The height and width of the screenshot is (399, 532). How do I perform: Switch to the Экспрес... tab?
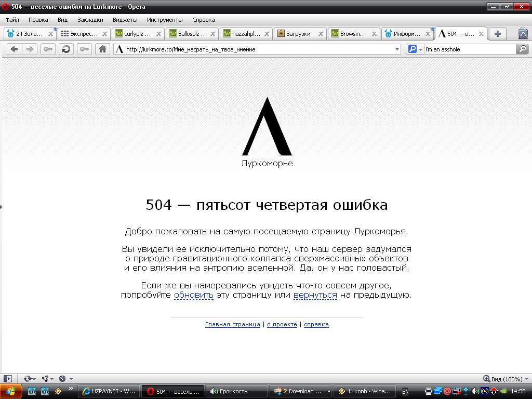pos(84,34)
